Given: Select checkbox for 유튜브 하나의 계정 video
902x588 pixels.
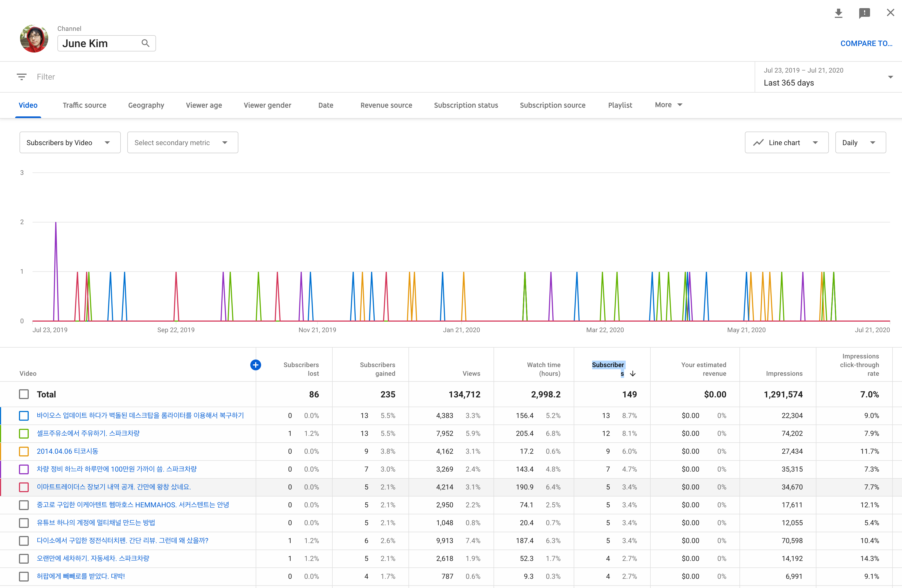Looking at the screenshot, I should pos(24,523).
